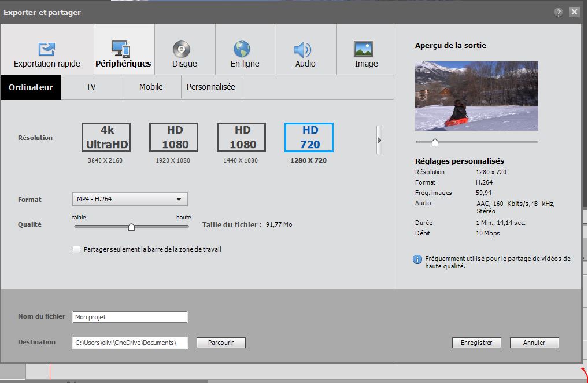The image size is (588, 383).
Task: Click the help question mark icon
Action: [x=558, y=12]
